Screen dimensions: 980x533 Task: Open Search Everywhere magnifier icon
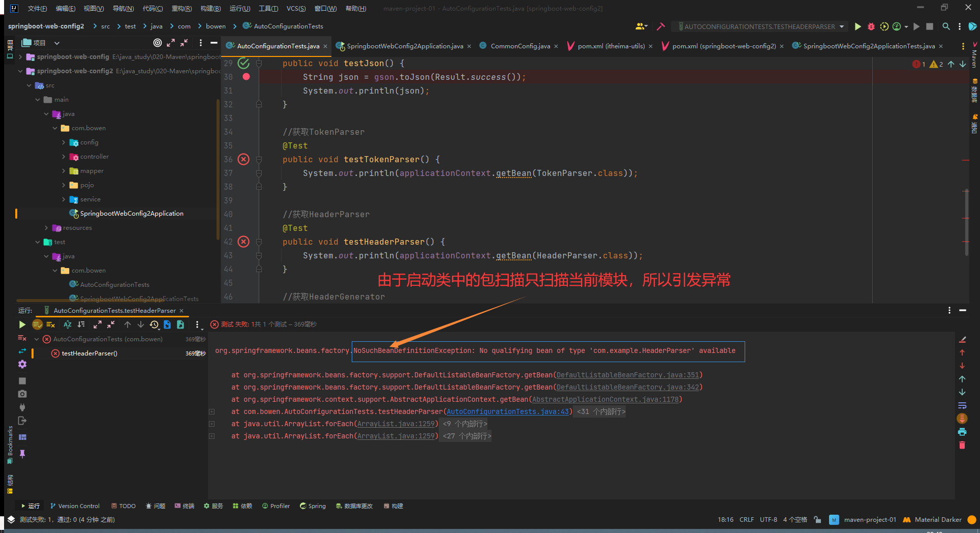point(946,26)
